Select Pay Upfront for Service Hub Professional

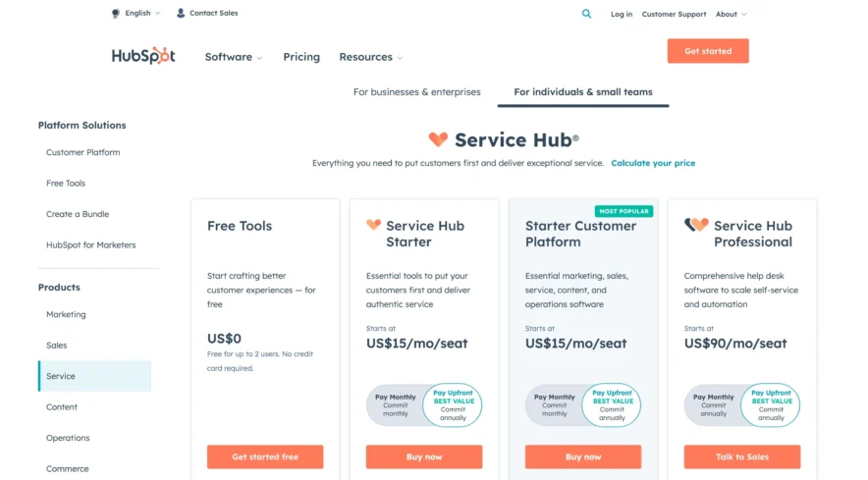pyautogui.click(x=771, y=404)
